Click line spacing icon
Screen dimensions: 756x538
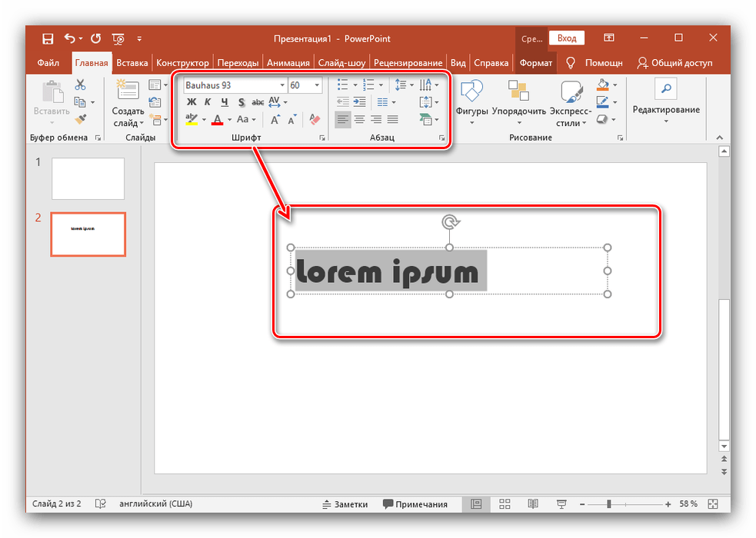point(400,85)
